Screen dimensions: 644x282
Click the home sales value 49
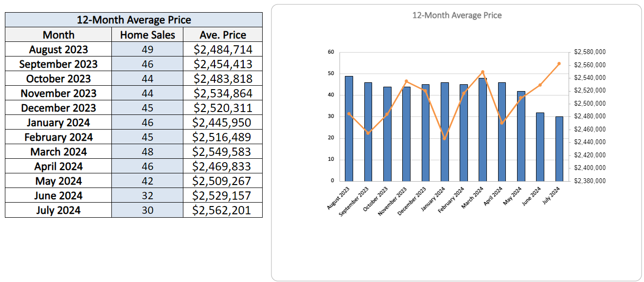click(x=148, y=49)
